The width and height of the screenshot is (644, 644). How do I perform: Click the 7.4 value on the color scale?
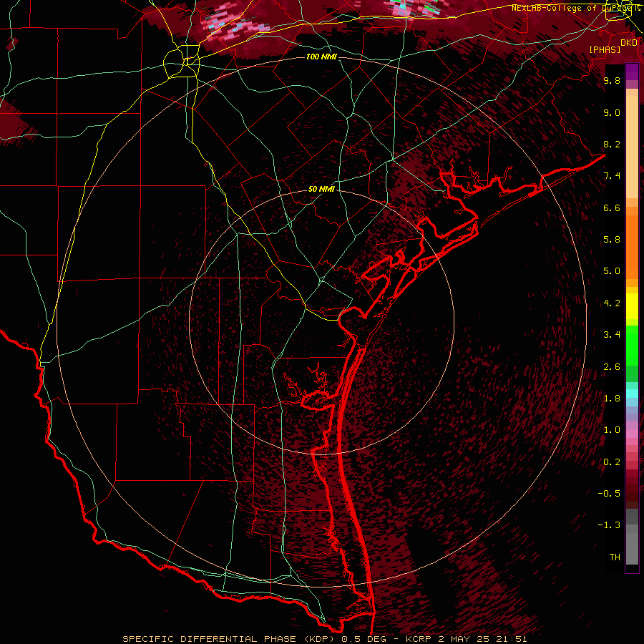tap(612, 176)
